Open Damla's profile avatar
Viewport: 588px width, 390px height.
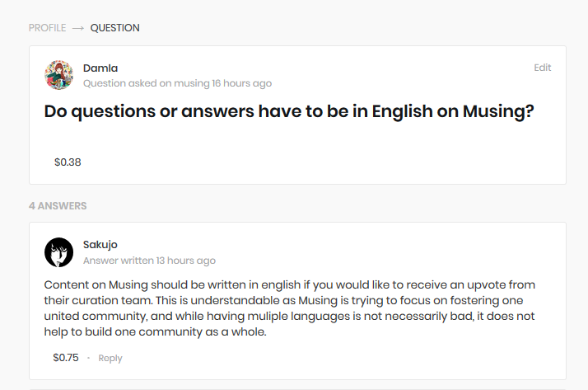pos(58,75)
